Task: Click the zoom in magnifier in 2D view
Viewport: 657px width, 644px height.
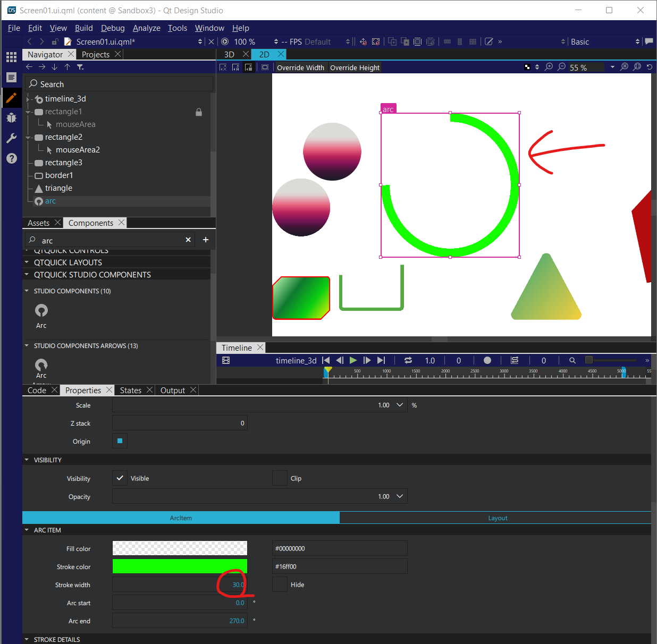Action: 549,67
